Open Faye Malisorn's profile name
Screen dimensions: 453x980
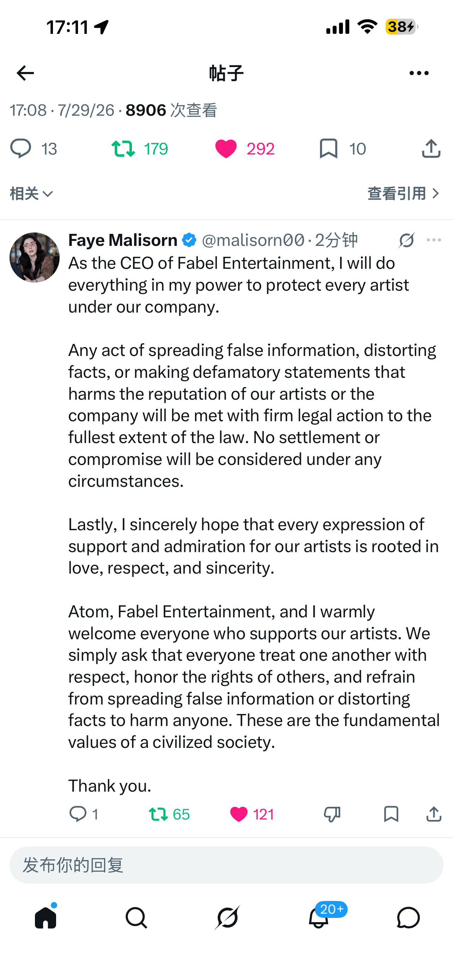[123, 240]
